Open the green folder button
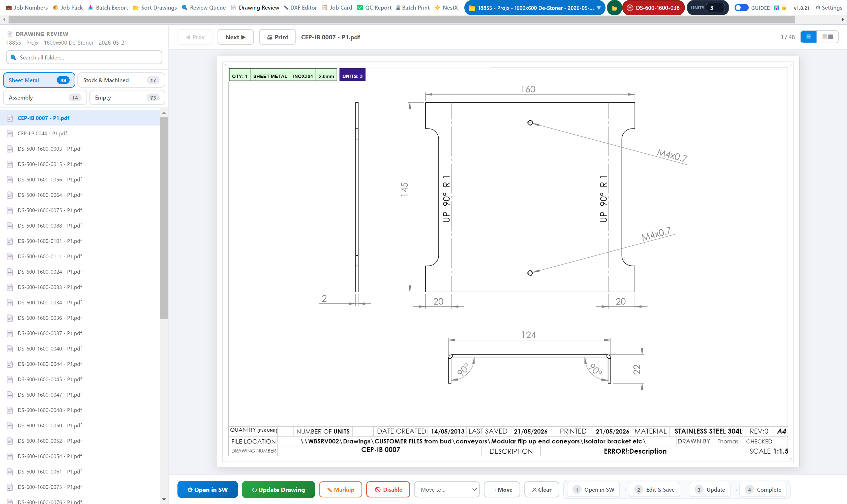Image resolution: width=847 pixels, height=504 pixels. tap(614, 8)
